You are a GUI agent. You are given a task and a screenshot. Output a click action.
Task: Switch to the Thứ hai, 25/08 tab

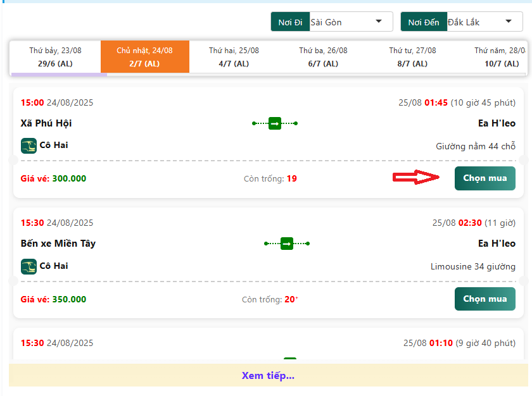(234, 57)
